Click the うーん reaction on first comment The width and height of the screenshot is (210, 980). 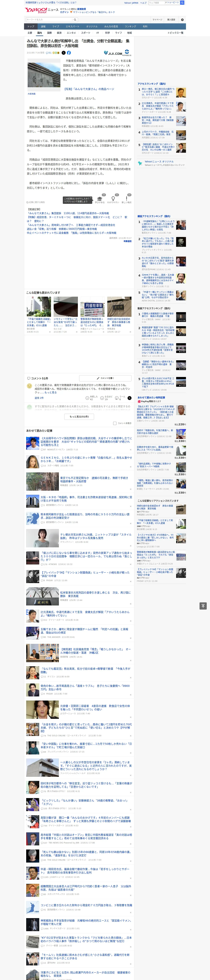pyautogui.click(x=120, y=398)
